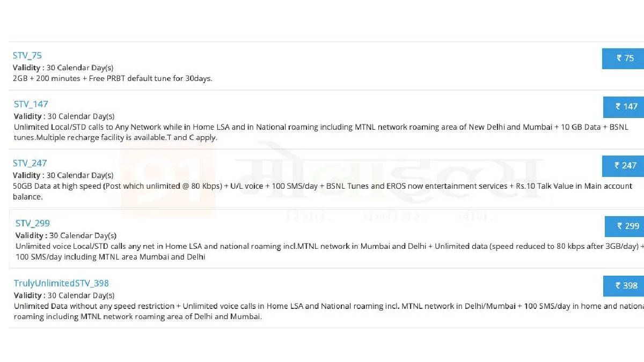Viewport: 644px width, 362px height.
Task: Click the validity line under STV_247
Action: 63,175
